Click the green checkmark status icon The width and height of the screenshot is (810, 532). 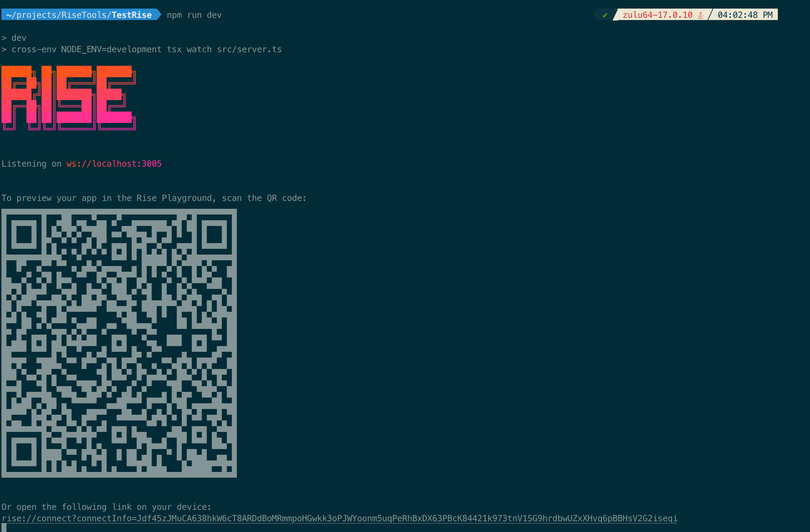605,15
